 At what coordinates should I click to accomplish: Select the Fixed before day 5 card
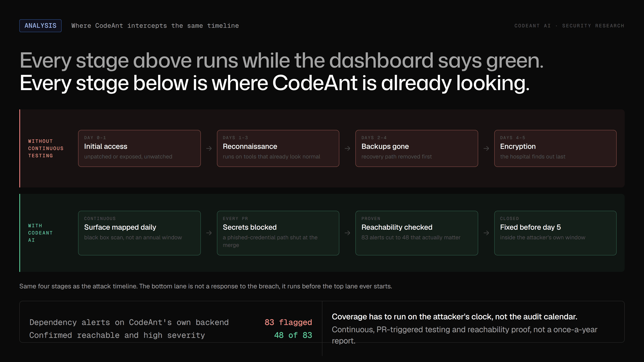coord(555,233)
